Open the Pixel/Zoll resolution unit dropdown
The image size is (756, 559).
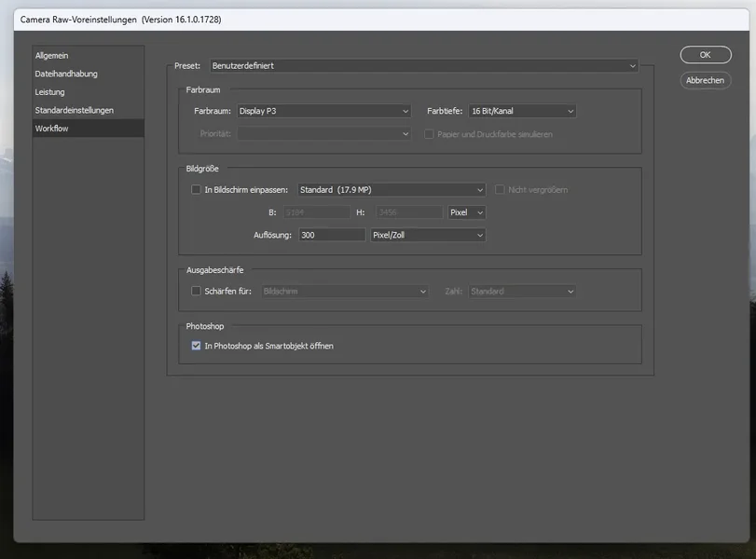click(428, 235)
